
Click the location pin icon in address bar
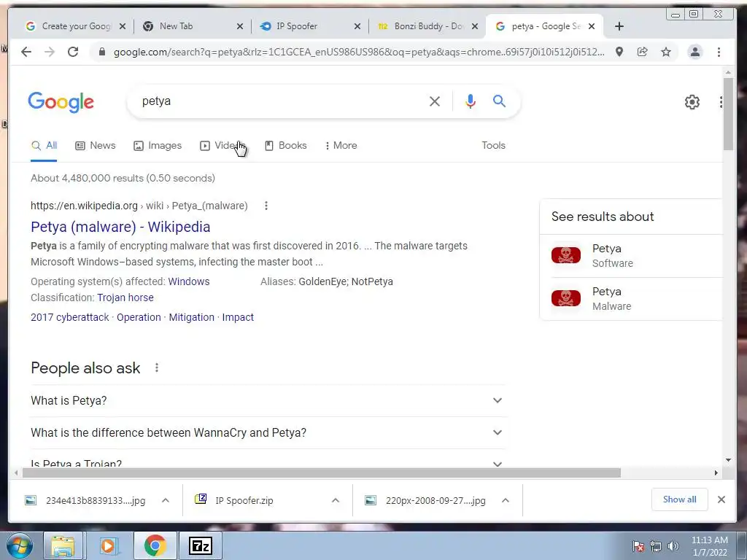coord(619,52)
